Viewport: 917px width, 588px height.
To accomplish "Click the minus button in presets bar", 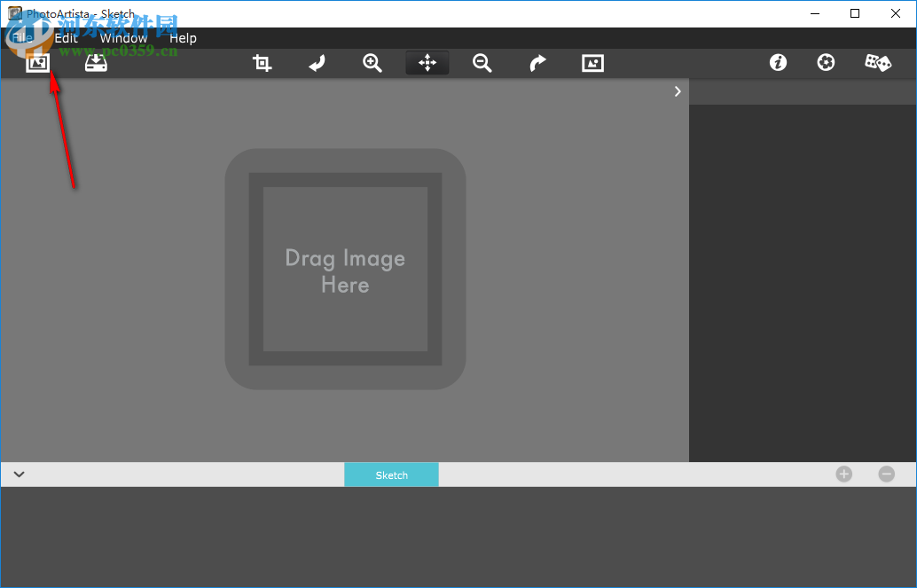I will point(886,474).
